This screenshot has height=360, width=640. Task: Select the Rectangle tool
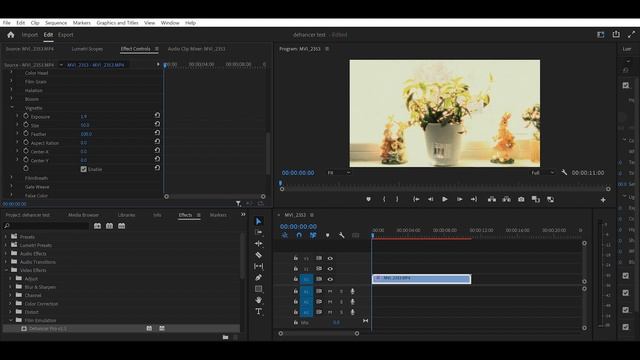click(258, 289)
